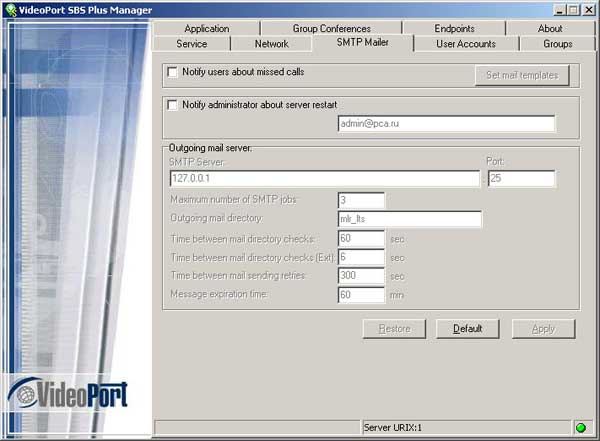Click the SMTP Server address field

coord(324,178)
